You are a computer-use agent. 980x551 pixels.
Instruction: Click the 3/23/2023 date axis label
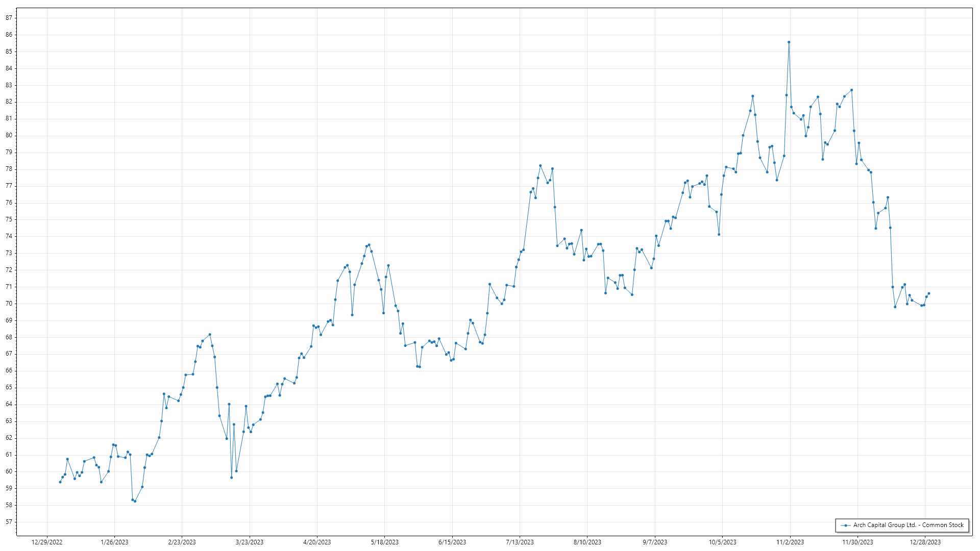[250, 542]
